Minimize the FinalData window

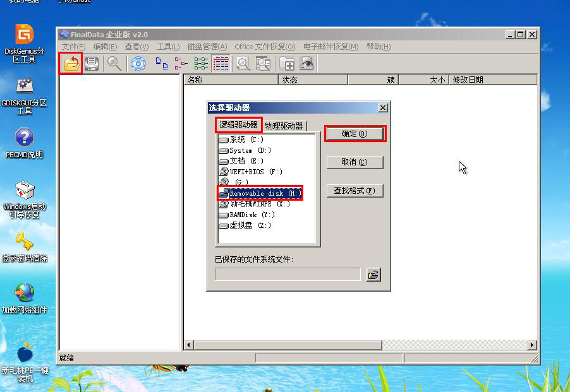(510, 35)
